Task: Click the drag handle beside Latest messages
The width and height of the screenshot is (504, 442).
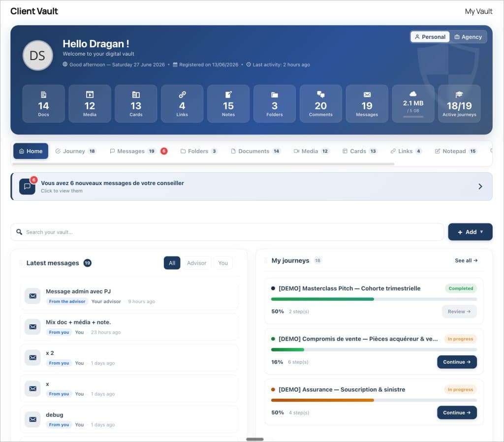Action: point(21,263)
